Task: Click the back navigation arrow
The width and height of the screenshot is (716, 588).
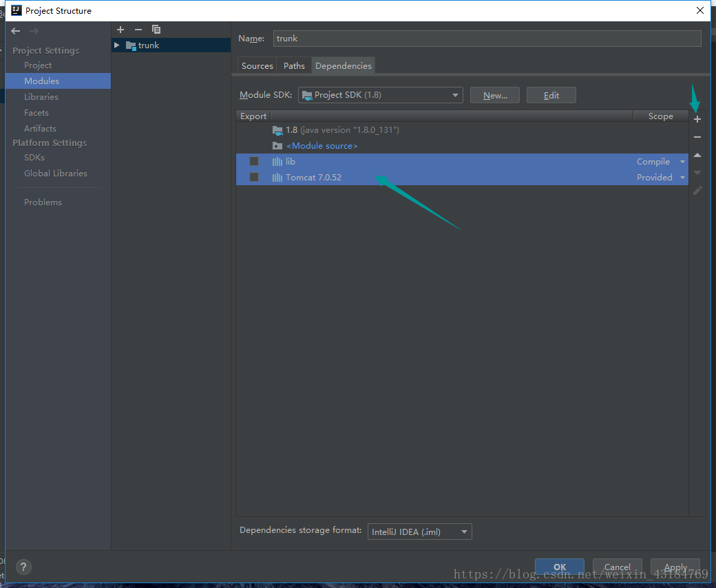Action: pos(16,31)
